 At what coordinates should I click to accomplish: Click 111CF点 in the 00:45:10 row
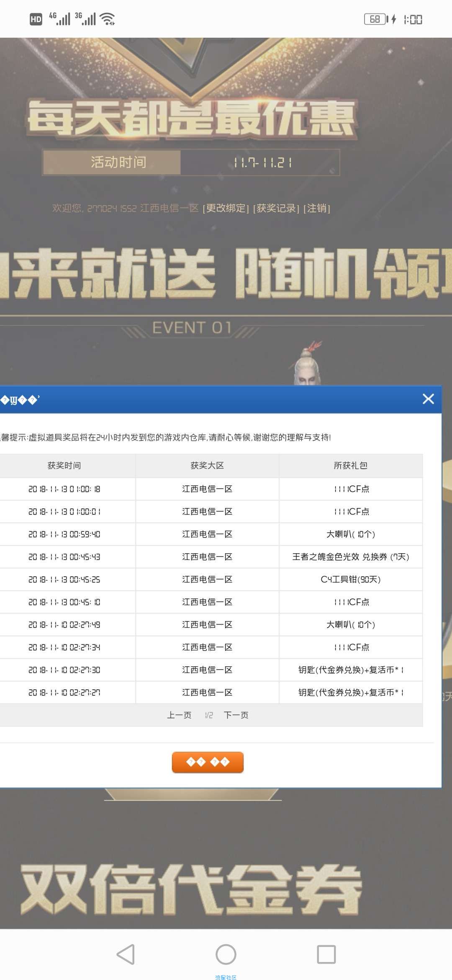351,602
